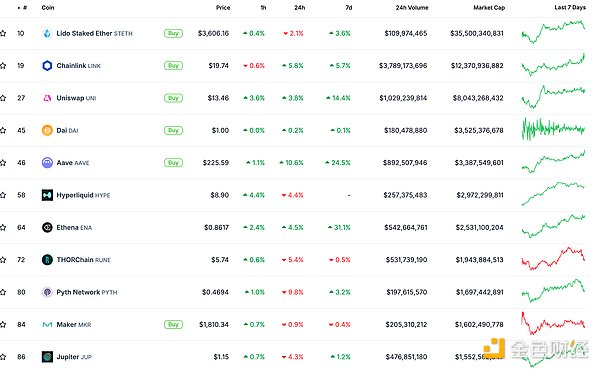Viewport: 600px width, 370px height.
Task: Click Buy for Lido Staked Ether
Action: [173, 33]
